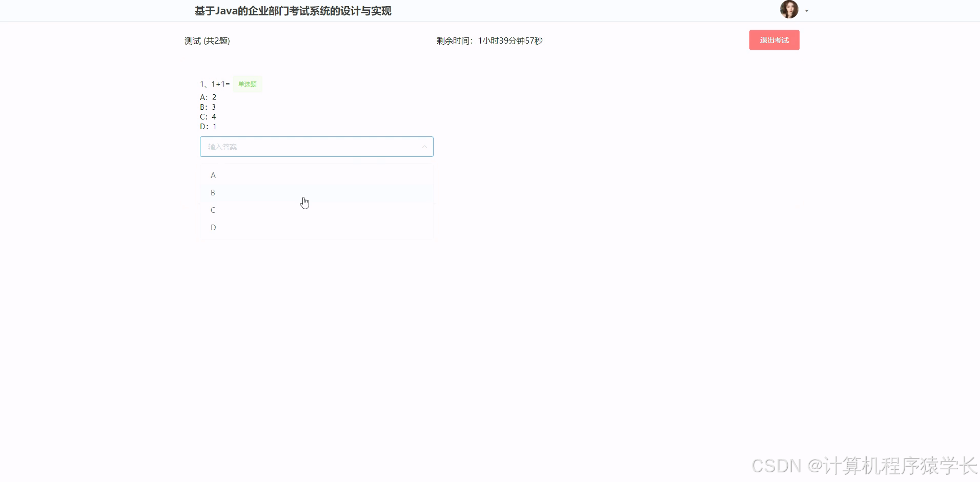Open the user menu dropdown arrow
The height and width of the screenshot is (482, 980).
point(807,11)
